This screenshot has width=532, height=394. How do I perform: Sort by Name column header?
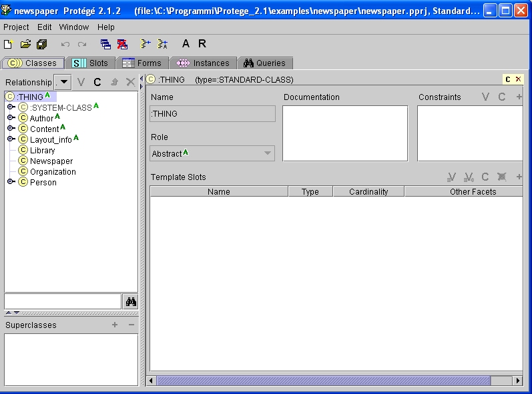click(219, 192)
